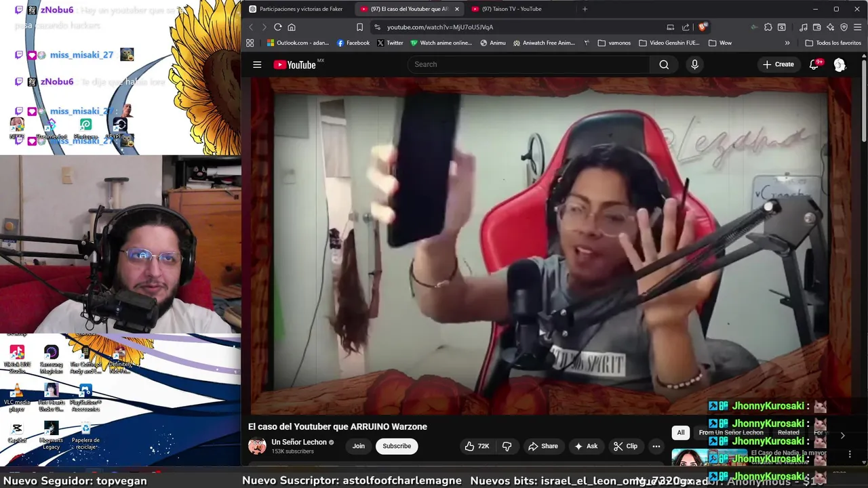Focus the YouTube Search field

[x=529, y=64]
